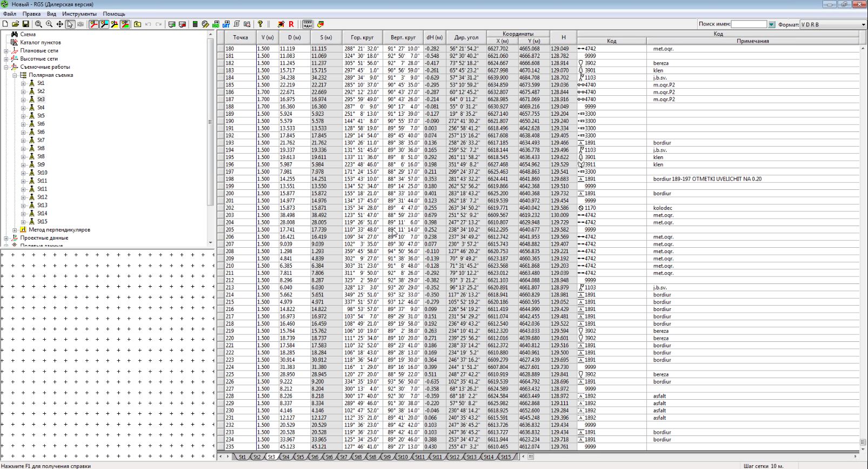
Task: Toggle the first red-line layer display button
Action: click(94, 24)
